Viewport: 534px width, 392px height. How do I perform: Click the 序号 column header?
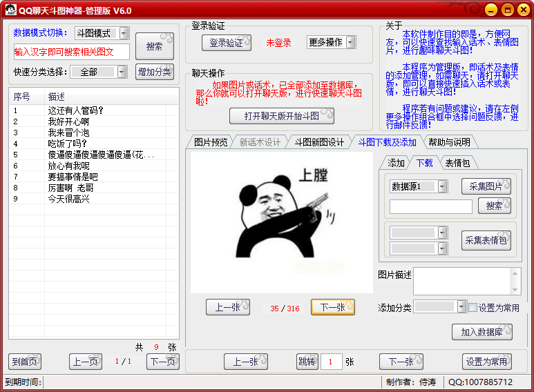tap(27, 97)
